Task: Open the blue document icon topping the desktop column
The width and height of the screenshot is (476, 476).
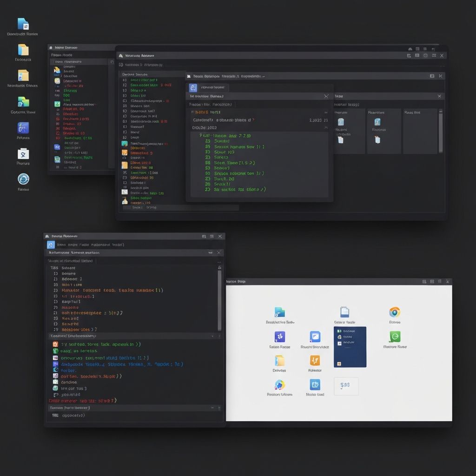Action: 23,24
